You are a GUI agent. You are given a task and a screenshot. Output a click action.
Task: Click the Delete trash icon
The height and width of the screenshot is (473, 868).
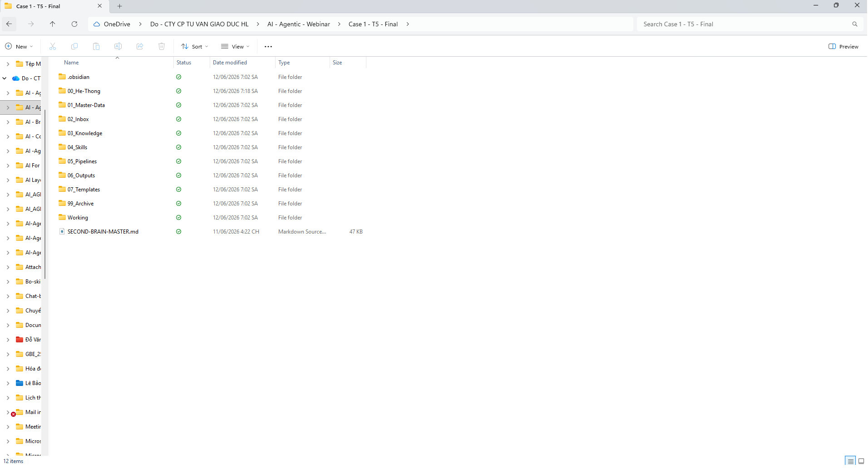(162, 46)
